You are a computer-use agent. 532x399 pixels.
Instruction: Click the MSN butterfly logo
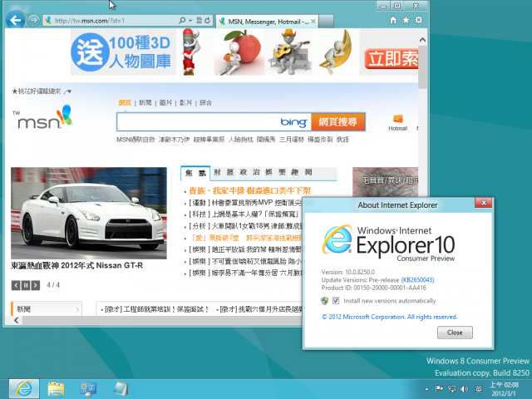[43, 117]
